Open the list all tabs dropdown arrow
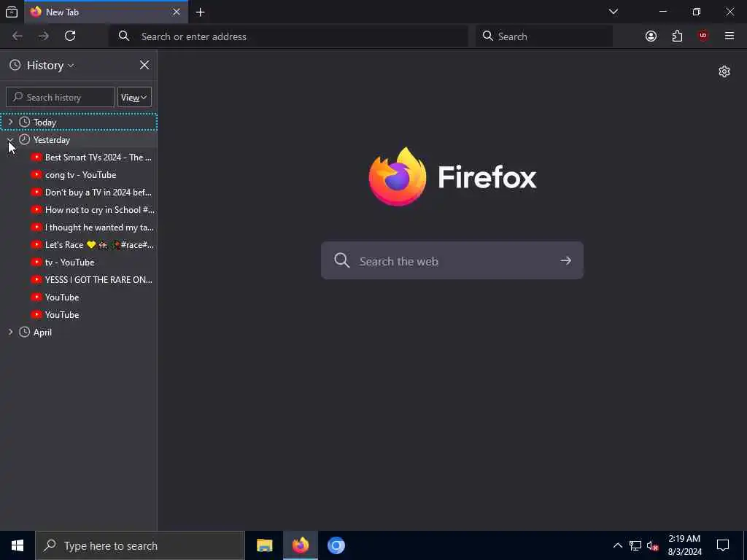The height and width of the screenshot is (560, 747). (x=613, y=12)
